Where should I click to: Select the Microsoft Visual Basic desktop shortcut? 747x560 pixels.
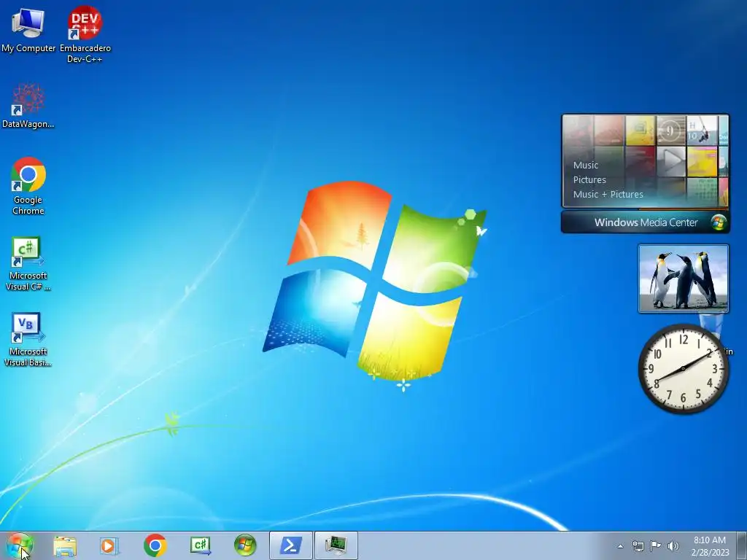28,340
